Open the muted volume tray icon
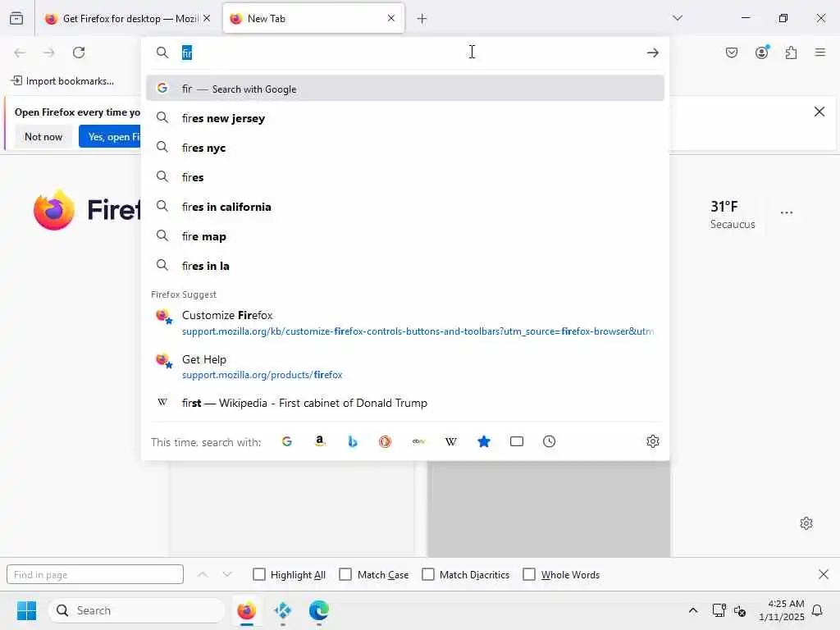Image resolution: width=840 pixels, height=630 pixels. click(740, 610)
